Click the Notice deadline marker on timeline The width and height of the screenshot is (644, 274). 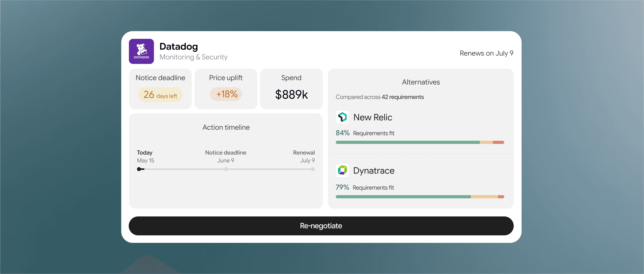pyautogui.click(x=226, y=169)
